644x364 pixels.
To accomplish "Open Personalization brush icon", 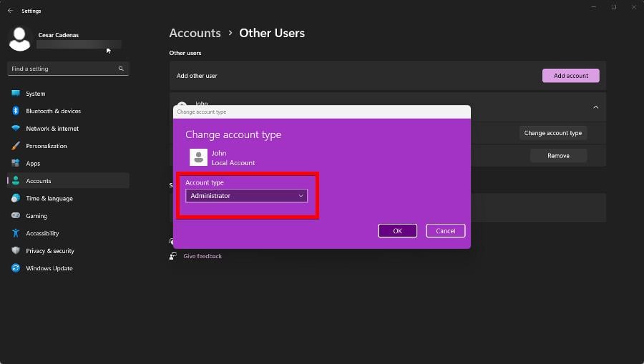I will pos(16,146).
